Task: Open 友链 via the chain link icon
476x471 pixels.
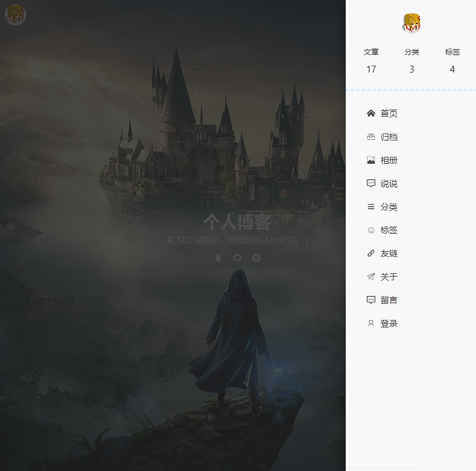Action: (371, 253)
